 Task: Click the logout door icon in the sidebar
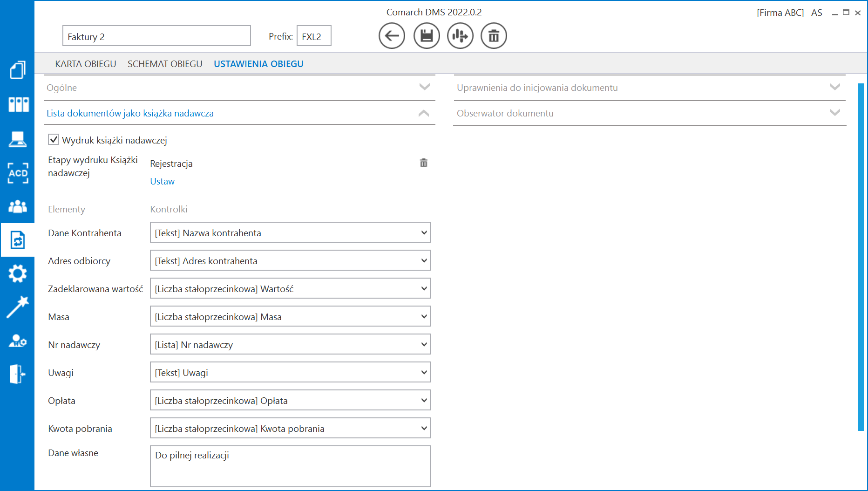(x=18, y=374)
